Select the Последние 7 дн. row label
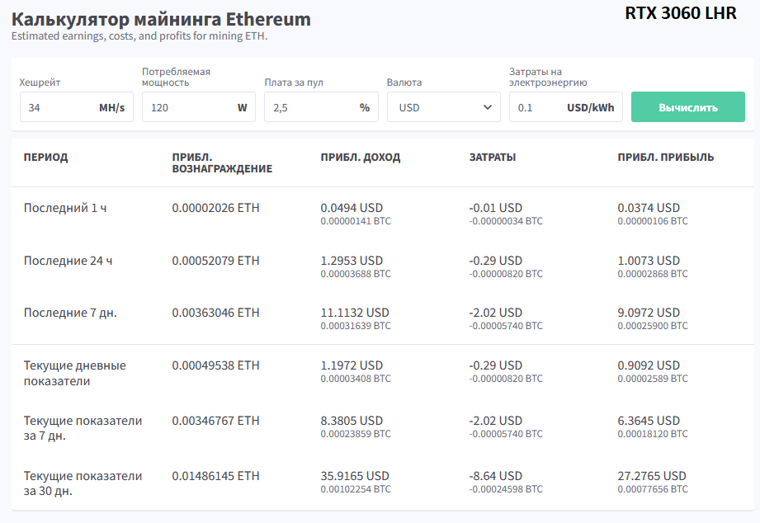Viewport: 760px width, 523px height. point(70,312)
